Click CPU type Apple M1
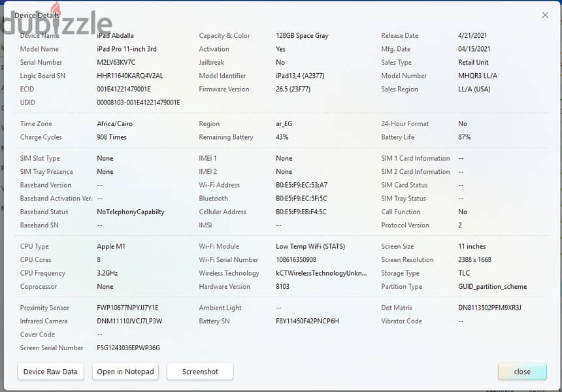Screen dimensions: 562x392 pos(110,246)
